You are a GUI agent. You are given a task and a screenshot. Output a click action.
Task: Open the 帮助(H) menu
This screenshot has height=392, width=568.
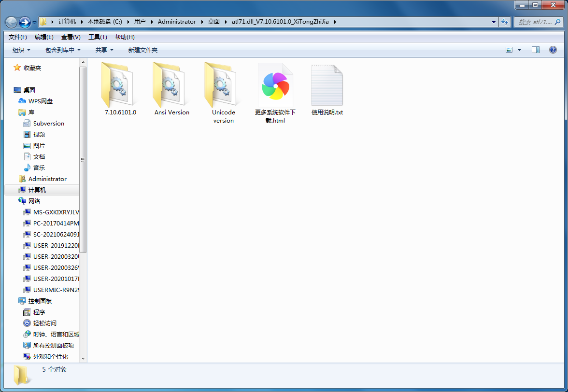coord(125,37)
